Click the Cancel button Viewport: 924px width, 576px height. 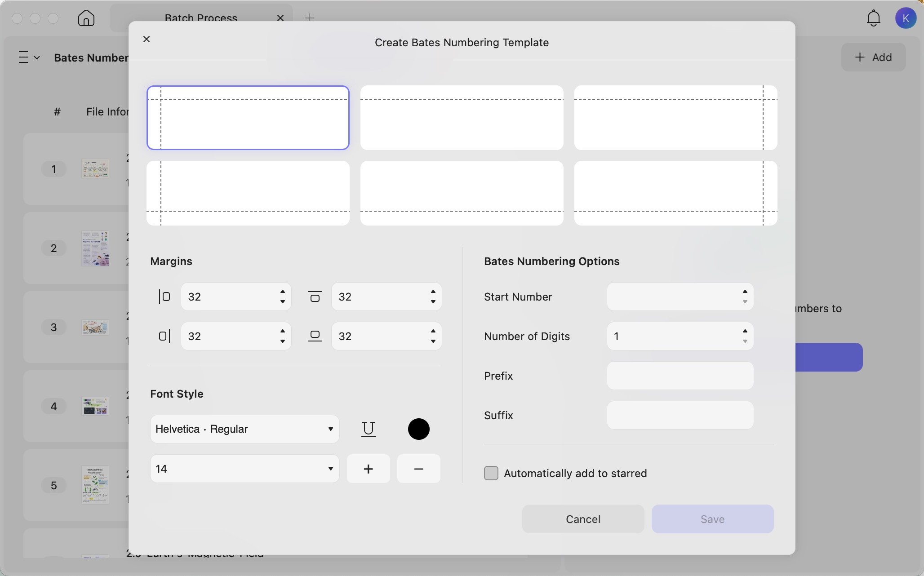coord(583,519)
